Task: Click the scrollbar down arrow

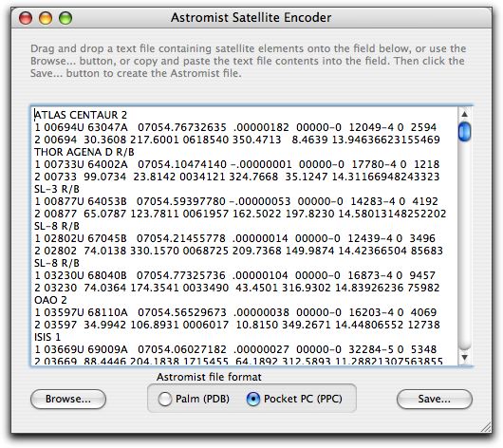Action: (x=464, y=357)
